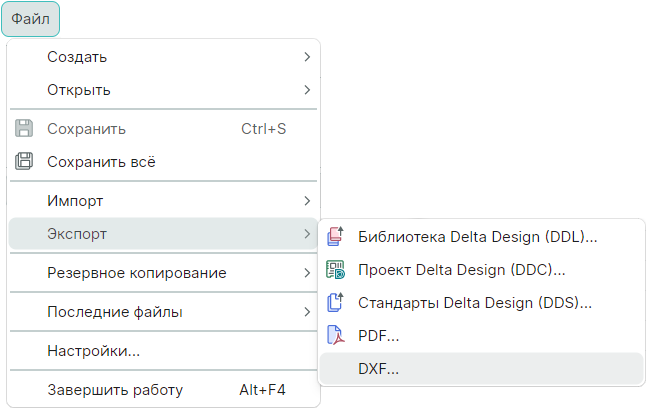
Task: Open the Файл menu
Action: click(x=30, y=18)
